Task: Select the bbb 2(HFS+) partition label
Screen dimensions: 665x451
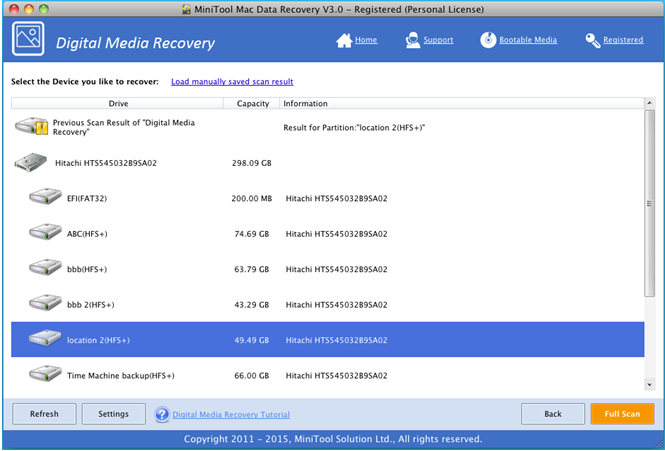Action: click(x=90, y=305)
